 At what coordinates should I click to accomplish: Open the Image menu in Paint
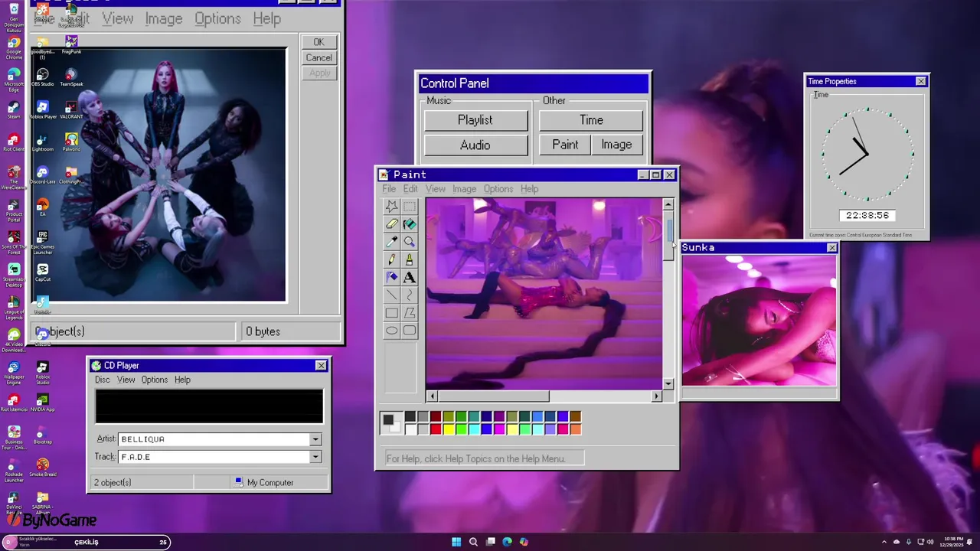464,189
